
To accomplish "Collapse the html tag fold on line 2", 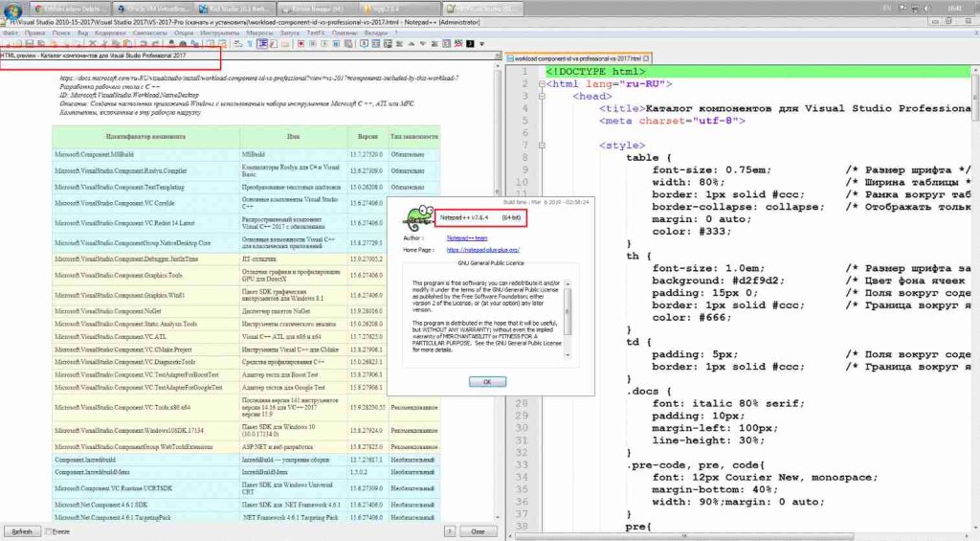I will pos(542,84).
